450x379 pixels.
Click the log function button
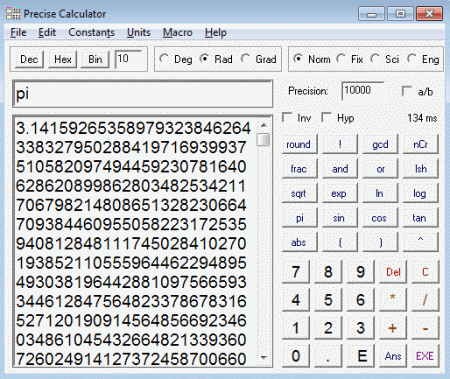[420, 193]
